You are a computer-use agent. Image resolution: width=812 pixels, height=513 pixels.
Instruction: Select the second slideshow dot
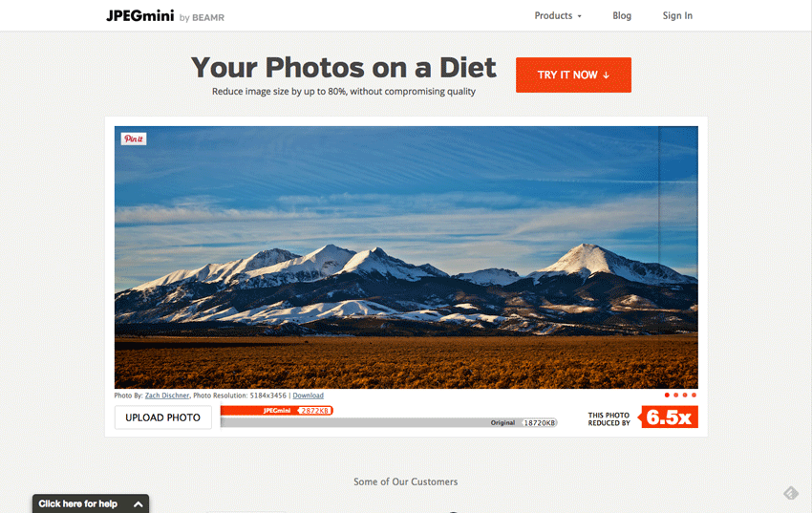click(x=675, y=395)
